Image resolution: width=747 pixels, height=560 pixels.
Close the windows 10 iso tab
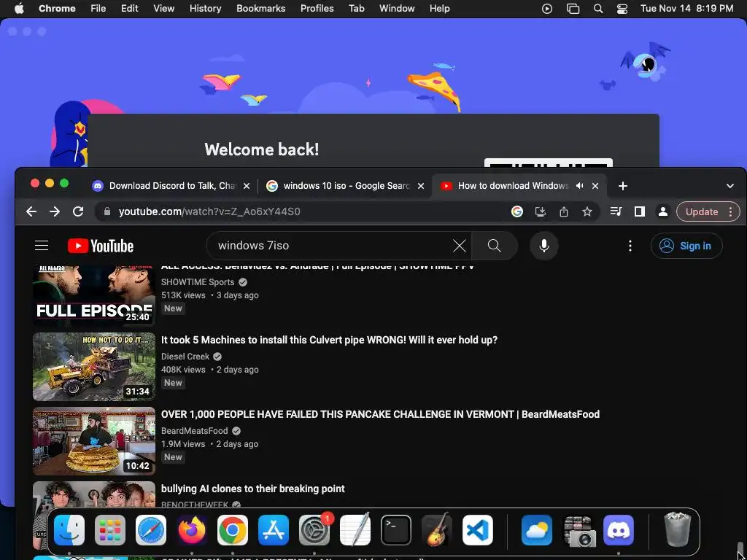tap(421, 186)
